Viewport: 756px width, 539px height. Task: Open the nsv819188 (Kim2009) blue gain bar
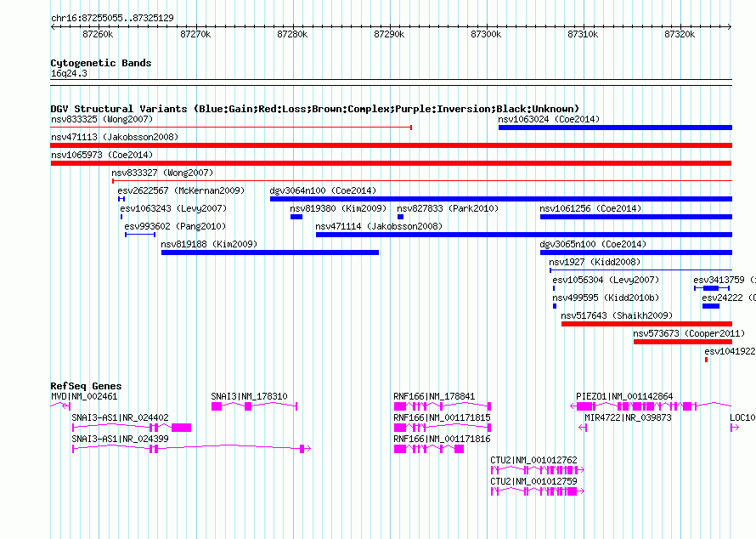270,252
